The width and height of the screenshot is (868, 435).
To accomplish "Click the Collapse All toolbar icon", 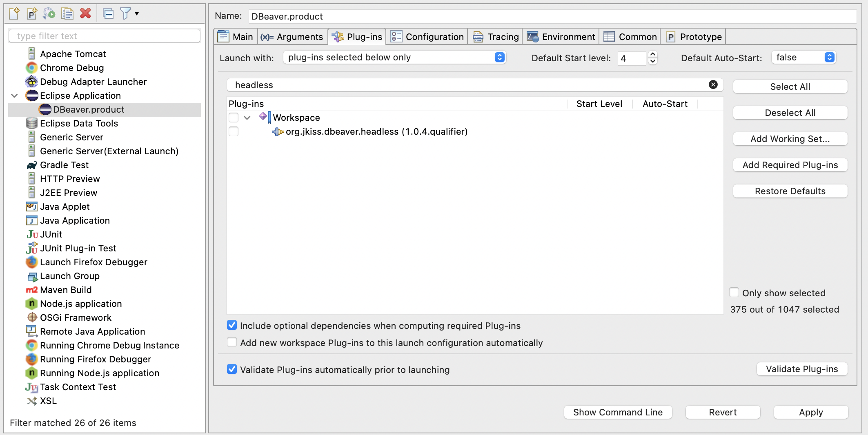I will [x=108, y=14].
